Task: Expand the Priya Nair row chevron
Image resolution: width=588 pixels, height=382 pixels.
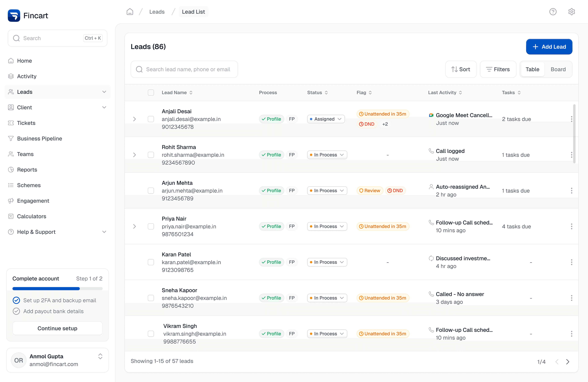Action: click(x=134, y=226)
